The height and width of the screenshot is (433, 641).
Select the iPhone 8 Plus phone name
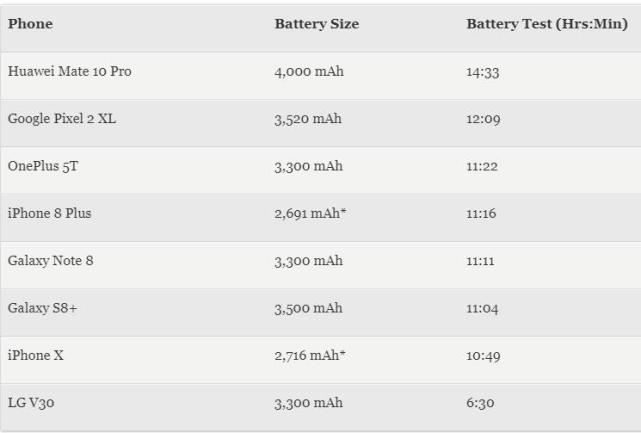[x=49, y=213]
